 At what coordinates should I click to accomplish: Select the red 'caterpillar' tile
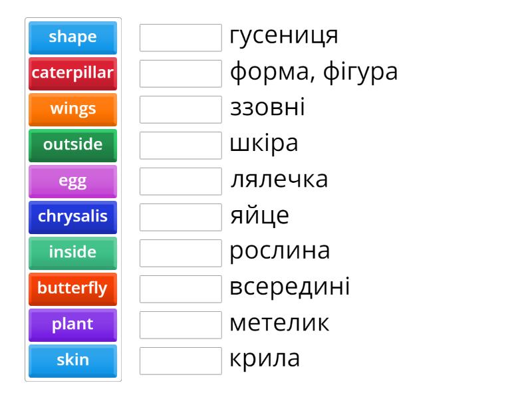(x=73, y=73)
